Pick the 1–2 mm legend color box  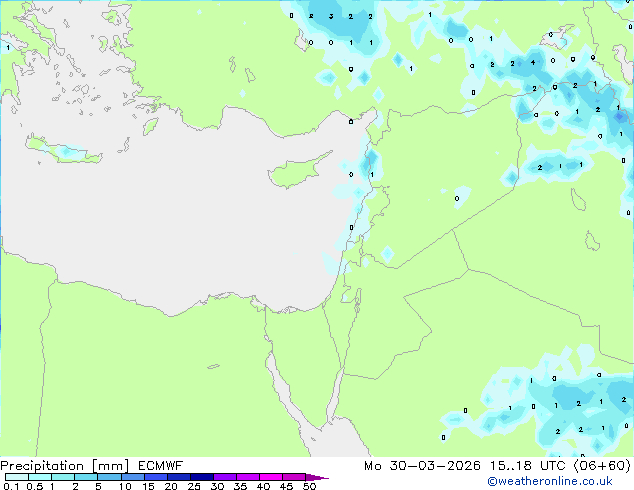[63, 477]
